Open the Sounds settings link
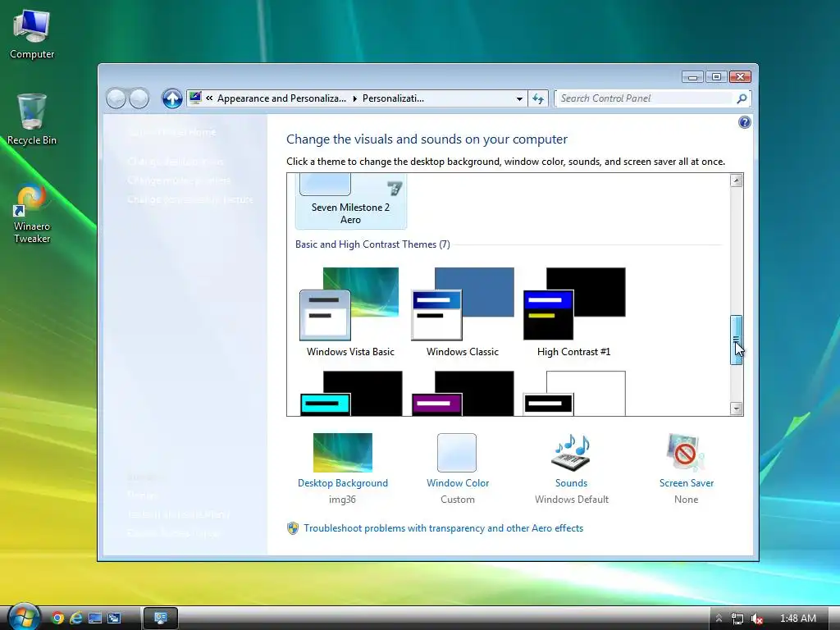The width and height of the screenshot is (840, 630). 571,483
